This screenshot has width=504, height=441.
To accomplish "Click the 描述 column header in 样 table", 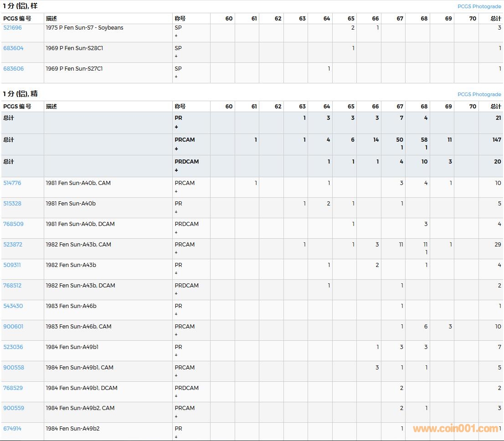I will coord(51,19).
